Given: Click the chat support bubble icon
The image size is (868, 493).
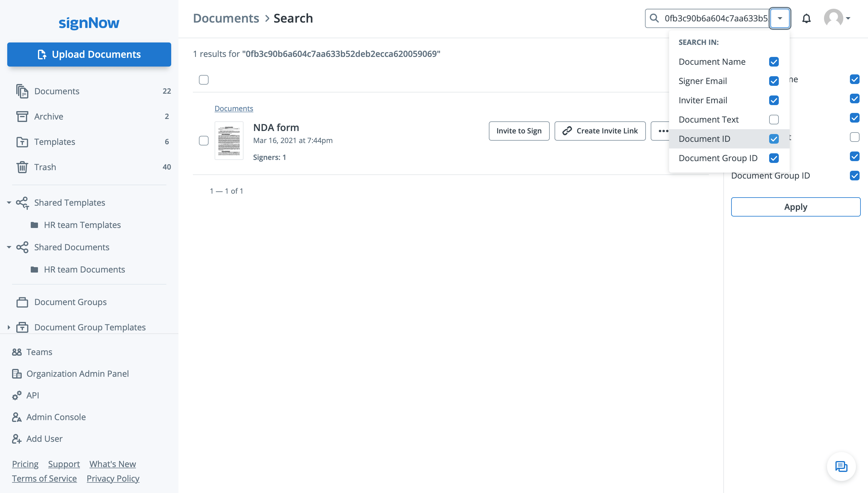Looking at the screenshot, I should coord(841,466).
